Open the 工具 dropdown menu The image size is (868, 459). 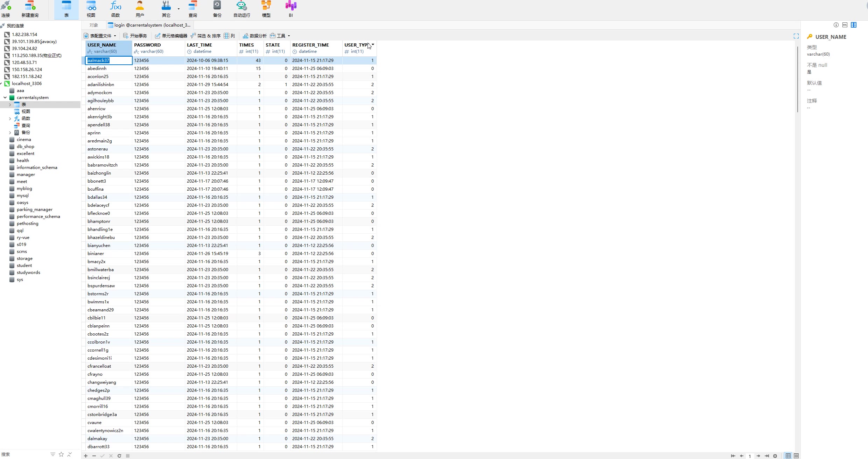click(280, 36)
